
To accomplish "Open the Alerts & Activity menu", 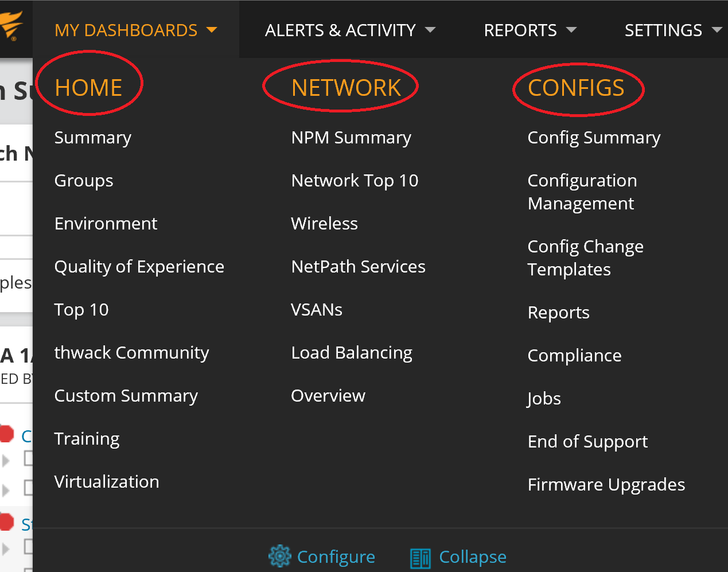I will coord(340,30).
